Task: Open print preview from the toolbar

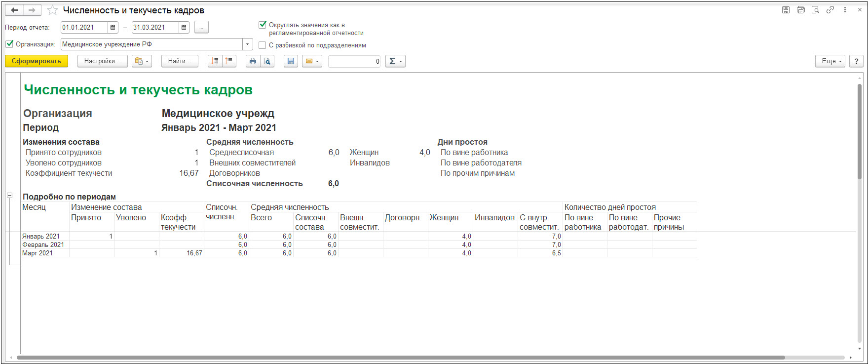Action: point(267,61)
